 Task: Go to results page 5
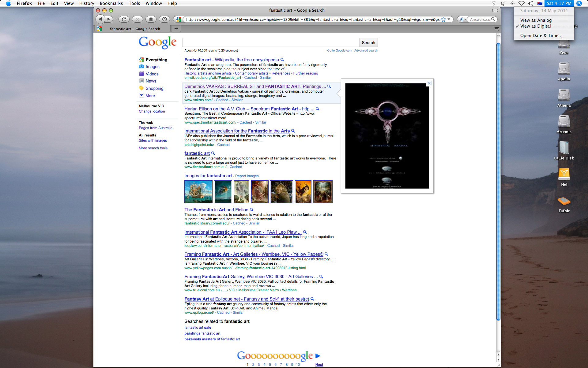(270, 365)
